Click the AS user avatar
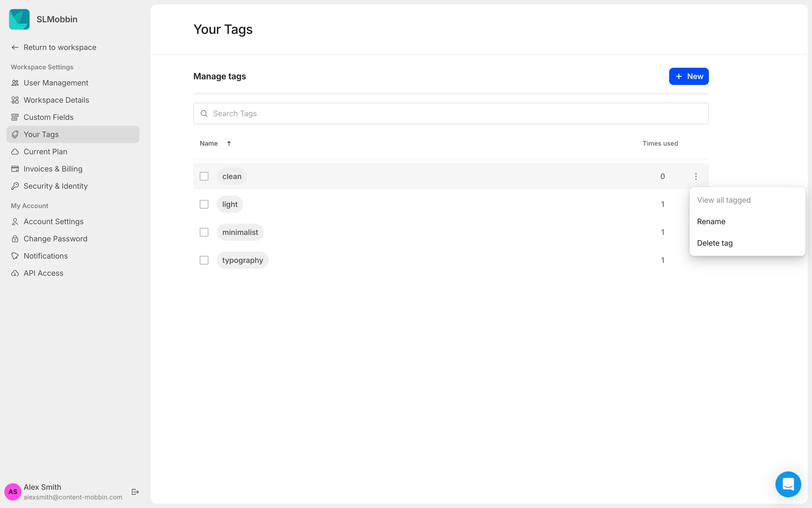This screenshot has height=508, width=812. pyautogui.click(x=13, y=491)
